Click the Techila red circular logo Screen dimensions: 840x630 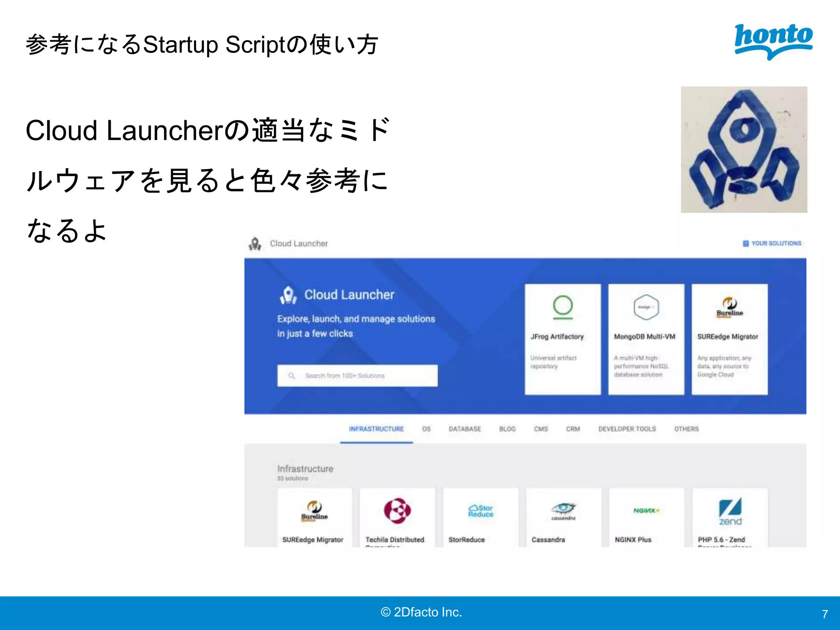[x=397, y=511]
